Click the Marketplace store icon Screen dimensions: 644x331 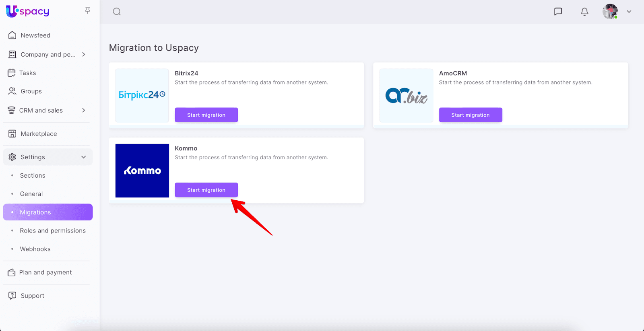click(12, 134)
